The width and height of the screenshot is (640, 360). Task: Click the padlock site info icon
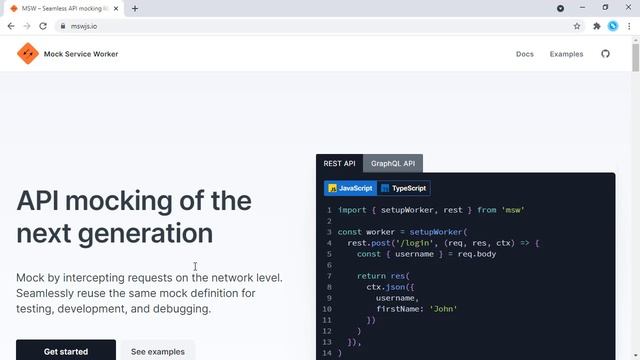pyautogui.click(x=62, y=26)
